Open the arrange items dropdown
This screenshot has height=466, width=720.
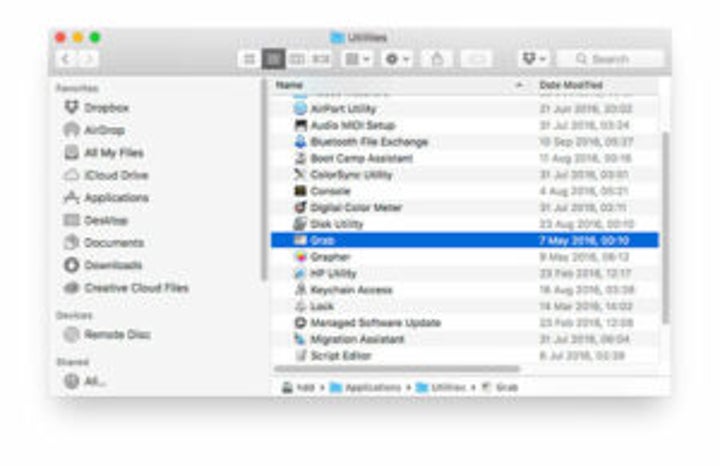point(357,59)
